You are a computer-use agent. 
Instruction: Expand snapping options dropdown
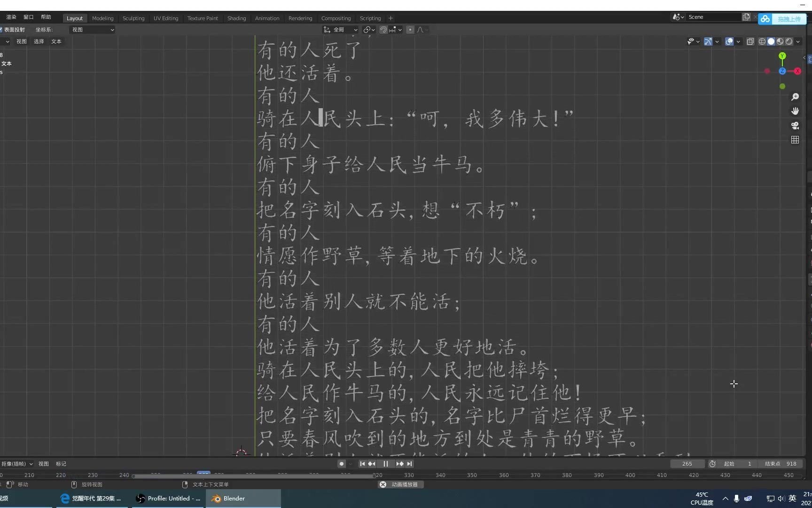(395, 30)
